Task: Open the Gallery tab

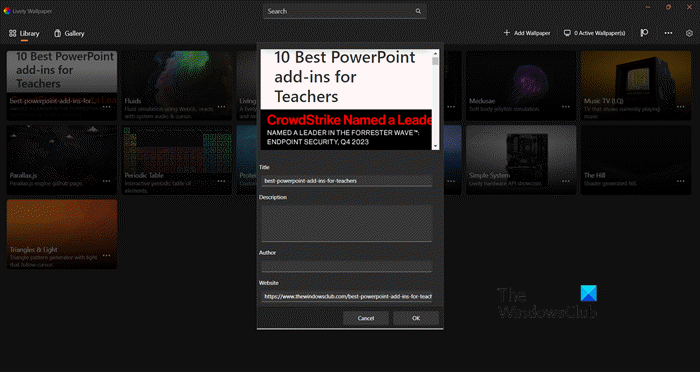Action: (69, 33)
